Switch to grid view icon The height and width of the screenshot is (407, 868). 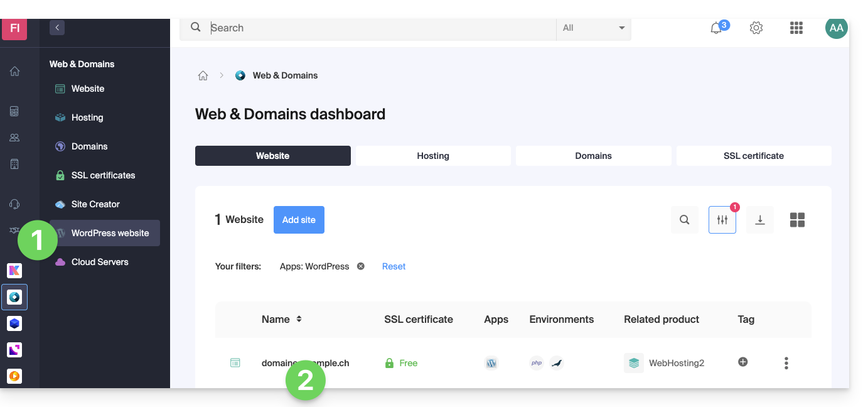coord(797,220)
